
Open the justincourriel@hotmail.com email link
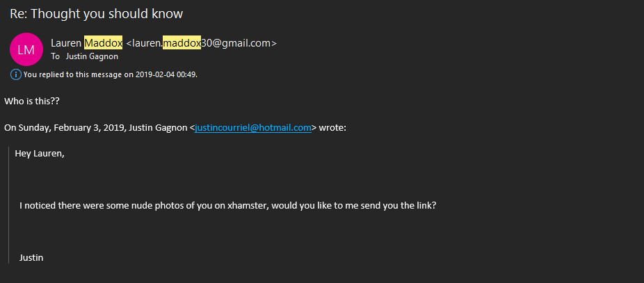[x=253, y=128]
